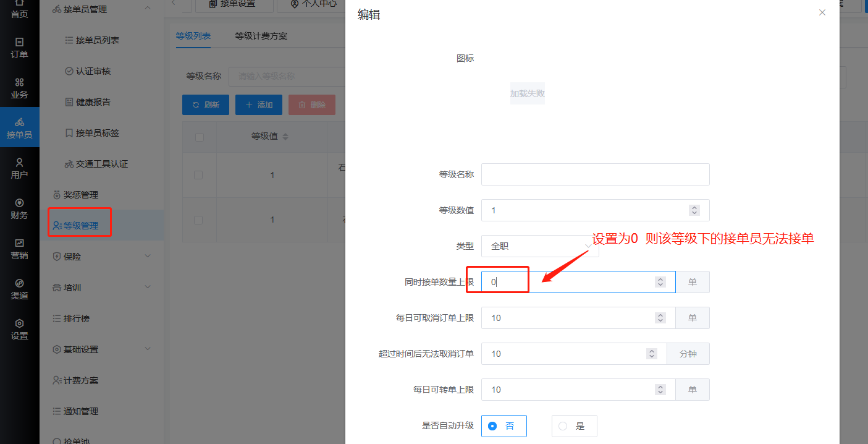This screenshot has width=868, height=444.
Task: Select the 是 radio for 是否自动升级
Action: pyautogui.click(x=574, y=426)
